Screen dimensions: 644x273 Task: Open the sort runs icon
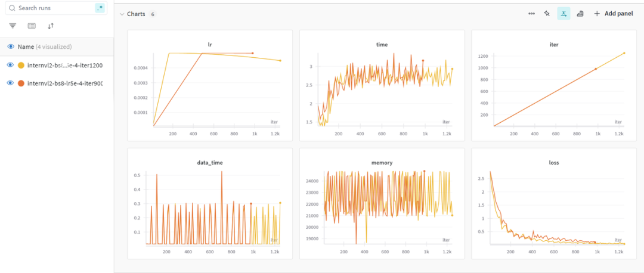pos(51,26)
